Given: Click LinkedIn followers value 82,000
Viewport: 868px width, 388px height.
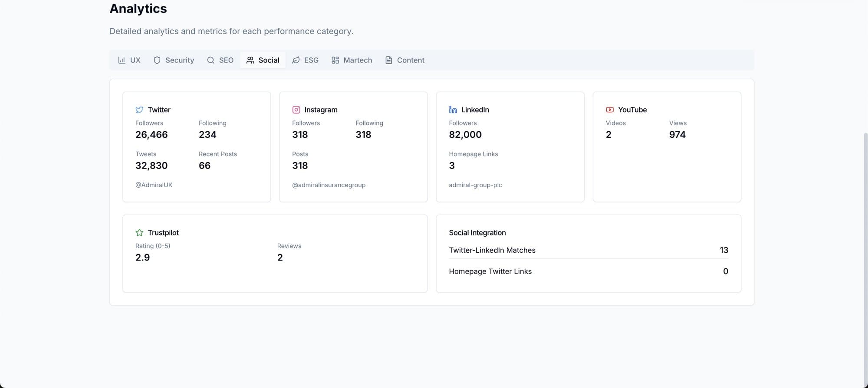Looking at the screenshot, I should point(465,134).
